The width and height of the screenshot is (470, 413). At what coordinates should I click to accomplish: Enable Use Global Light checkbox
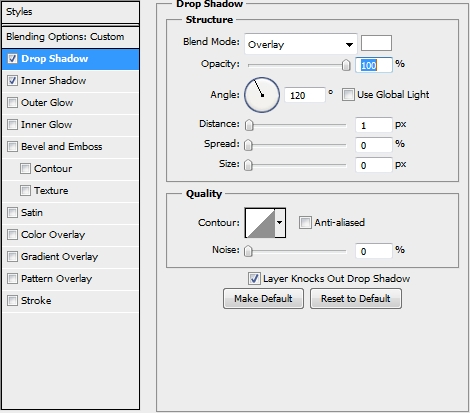click(x=348, y=95)
